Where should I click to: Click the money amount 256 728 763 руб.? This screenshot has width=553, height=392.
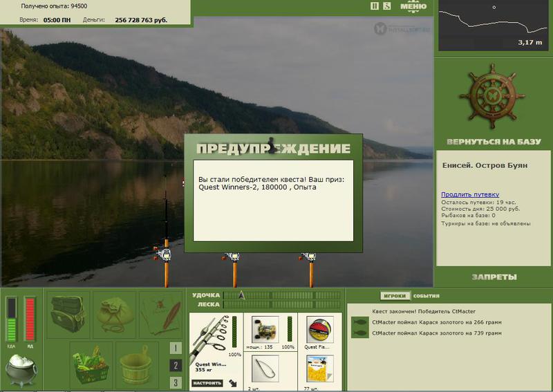click(x=141, y=20)
